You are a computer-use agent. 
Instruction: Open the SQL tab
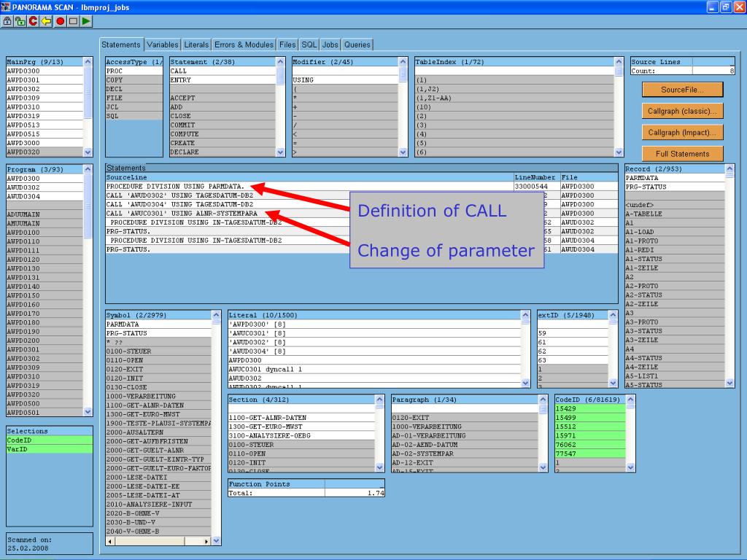coord(309,44)
